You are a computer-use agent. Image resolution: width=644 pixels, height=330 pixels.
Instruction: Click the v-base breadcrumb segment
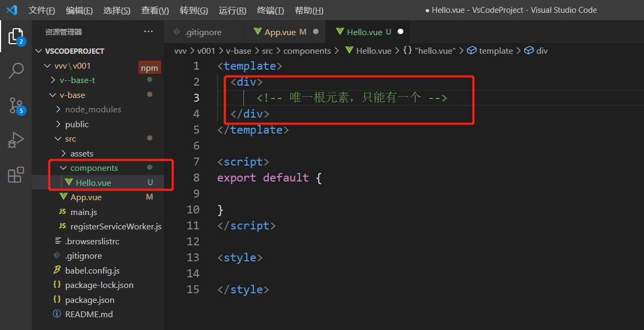point(238,51)
